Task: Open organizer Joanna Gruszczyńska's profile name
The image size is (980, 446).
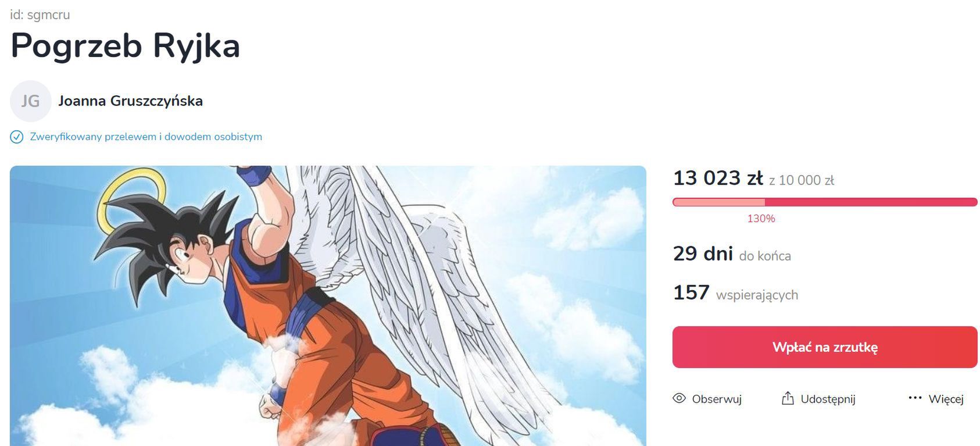Action: pyautogui.click(x=130, y=101)
